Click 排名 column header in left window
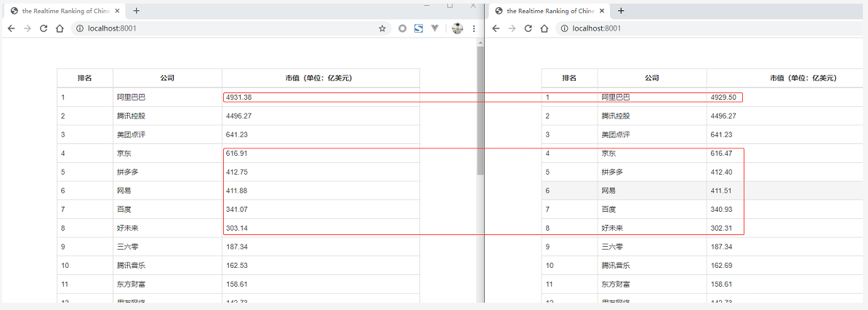The width and height of the screenshot is (868, 310). point(85,78)
